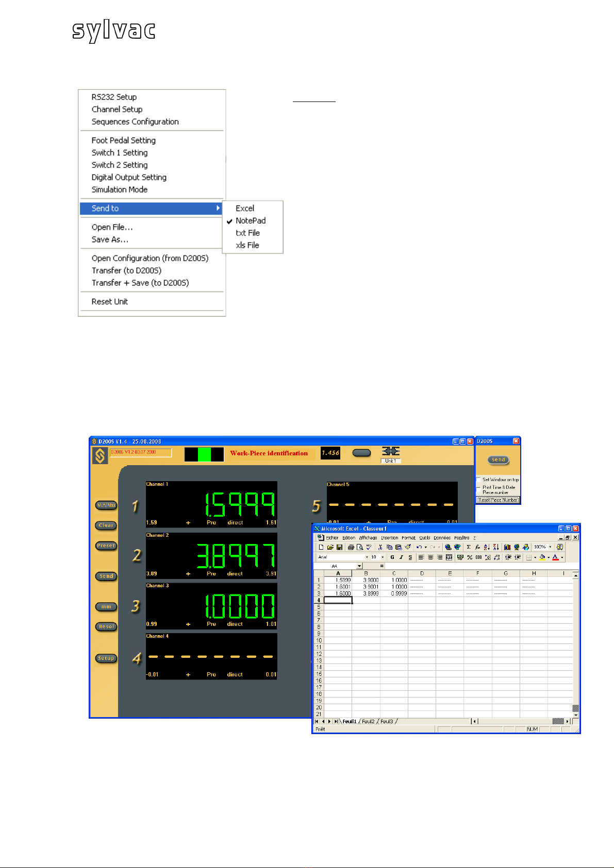Choose Excel in the Send to submenu
The image size is (614, 868).
(x=245, y=208)
